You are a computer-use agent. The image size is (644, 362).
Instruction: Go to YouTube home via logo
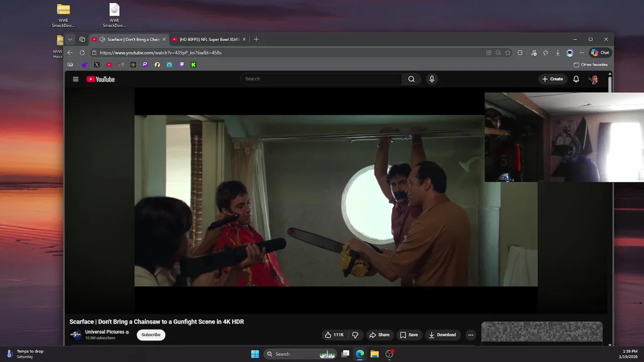(x=101, y=79)
